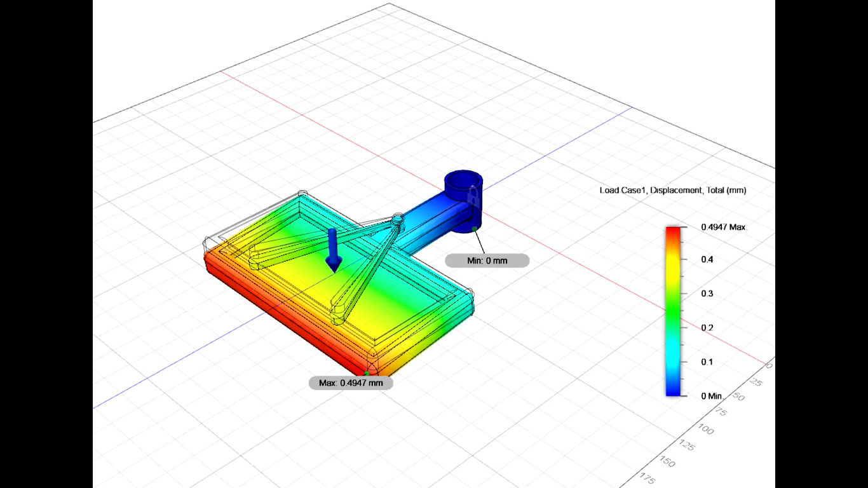This screenshot has width=868, height=488.
Task: Click the '0.4947 Max.' legend value
Action: point(724,227)
